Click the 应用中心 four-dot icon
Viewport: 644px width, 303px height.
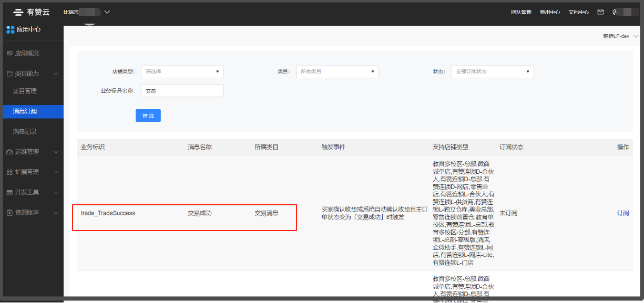11,29
